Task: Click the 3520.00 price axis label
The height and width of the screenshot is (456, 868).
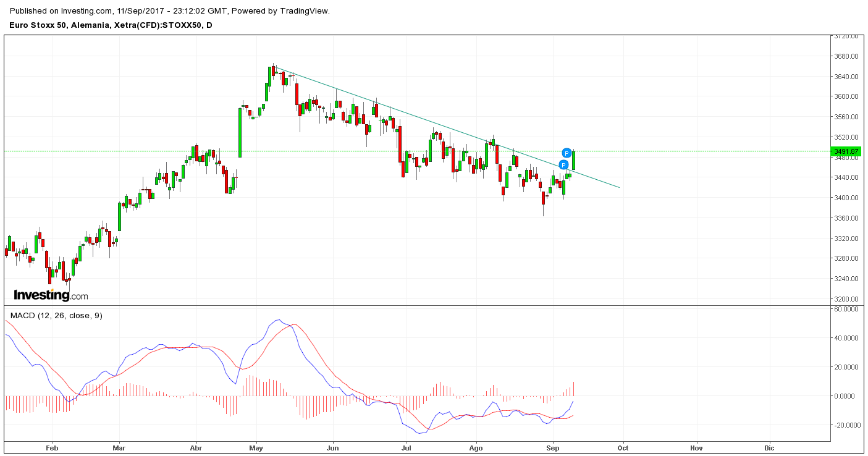Action: [846, 137]
